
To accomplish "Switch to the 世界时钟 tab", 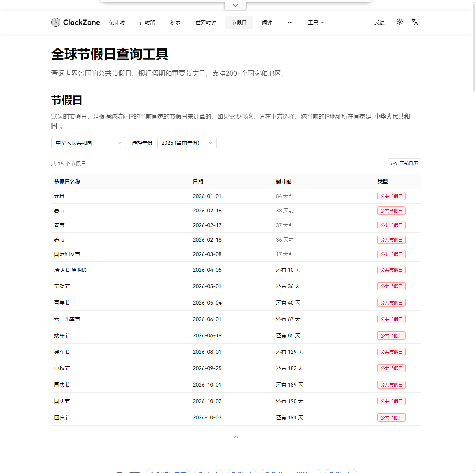I will pos(205,22).
